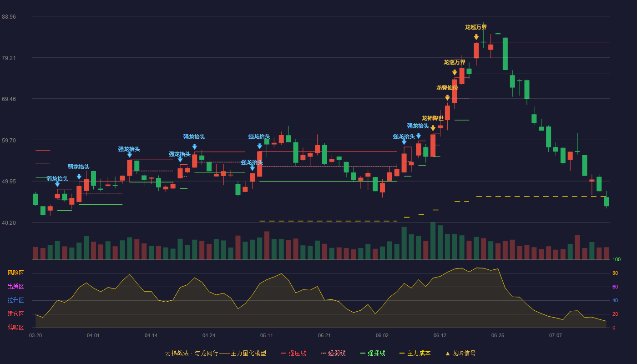Viewport: 637px width, 364px height.
Task: Toggle the 强撑线 legend item
Action: tap(373, 353)
